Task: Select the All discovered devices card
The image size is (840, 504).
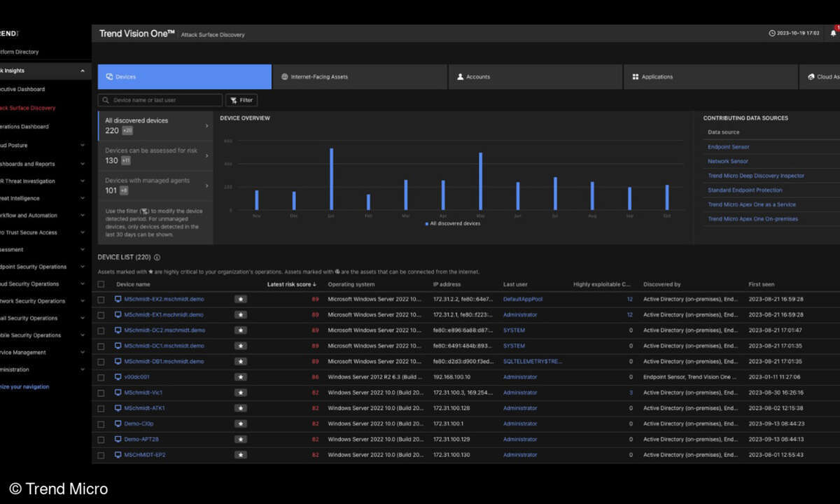Action: (x=155, y=125)
